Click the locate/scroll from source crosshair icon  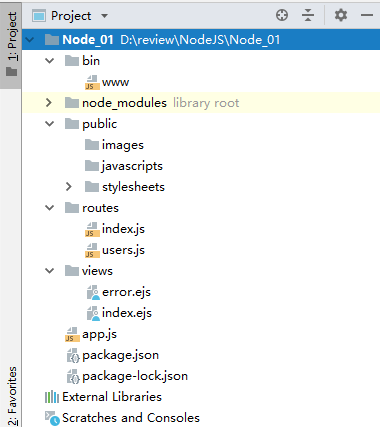point(282,15)
